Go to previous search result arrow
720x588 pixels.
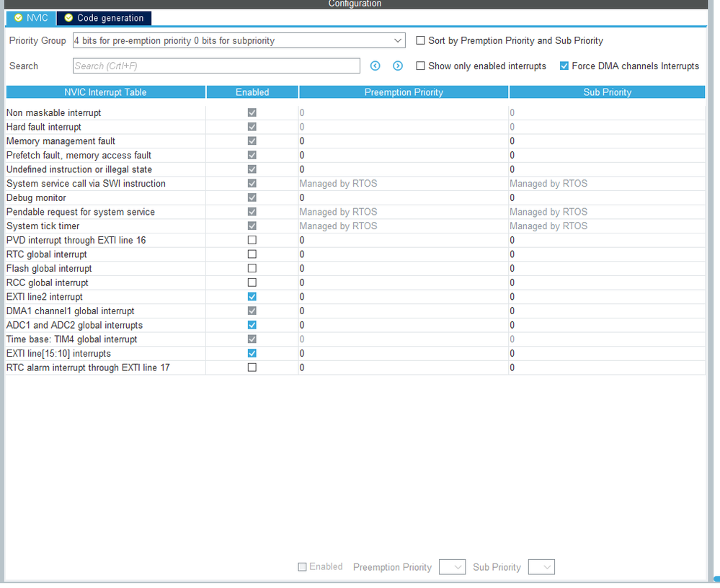pos(375,66)
